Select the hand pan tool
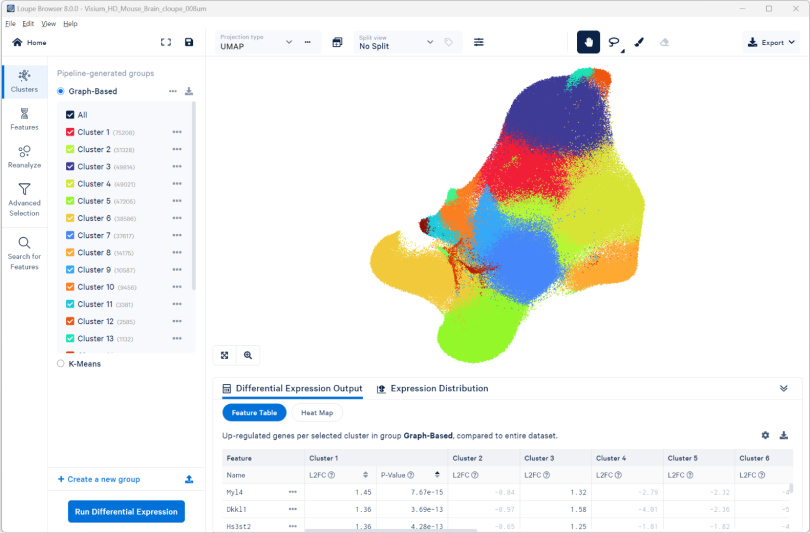This screenshot has width=810, height=533. pyautogui.click(x=589, y=42)
